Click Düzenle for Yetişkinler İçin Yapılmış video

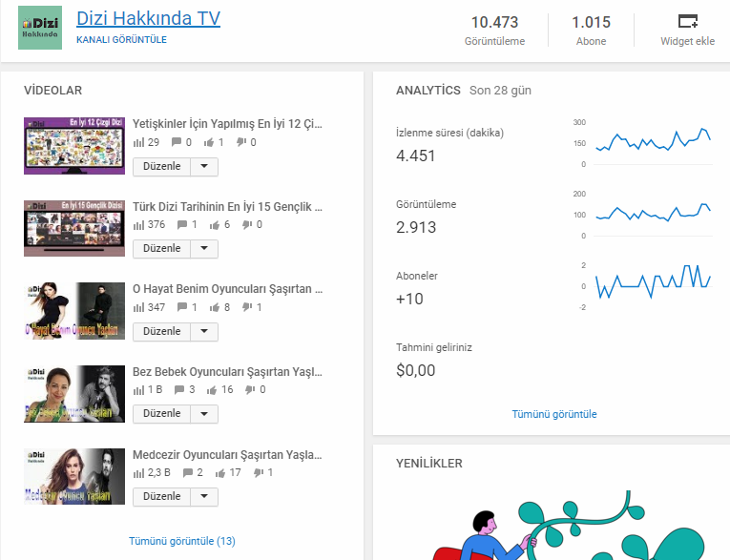(161, 167)
